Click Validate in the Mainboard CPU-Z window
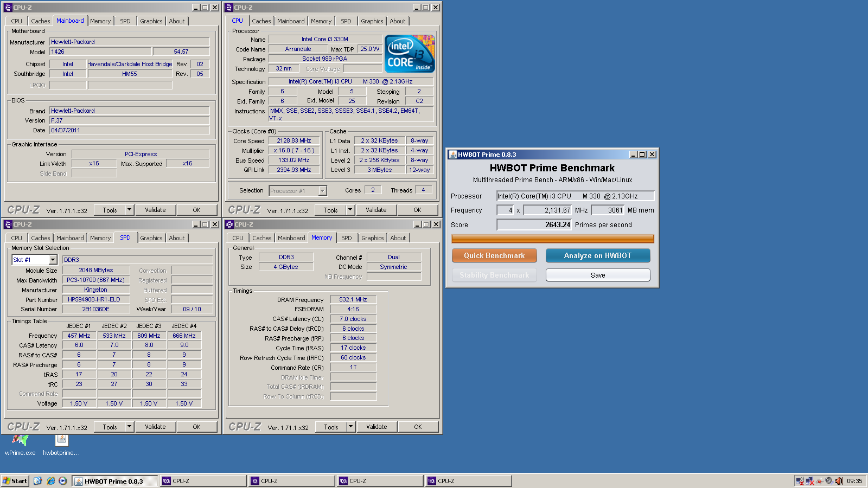This screenshot has width=868, height=488. click(x=155, y=210)
